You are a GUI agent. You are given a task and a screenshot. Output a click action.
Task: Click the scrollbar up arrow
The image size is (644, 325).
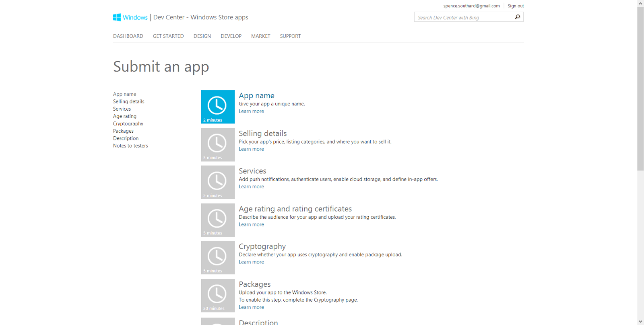tap(640, 3)
